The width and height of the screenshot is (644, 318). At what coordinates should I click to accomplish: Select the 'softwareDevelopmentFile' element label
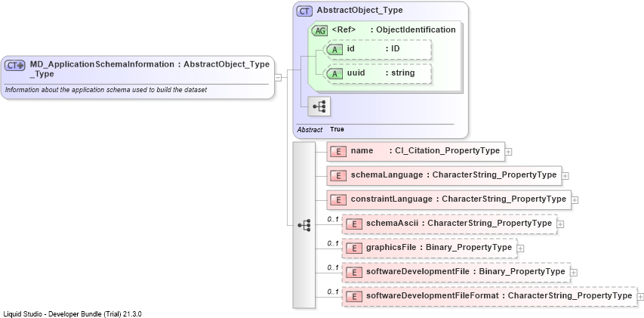418,272
